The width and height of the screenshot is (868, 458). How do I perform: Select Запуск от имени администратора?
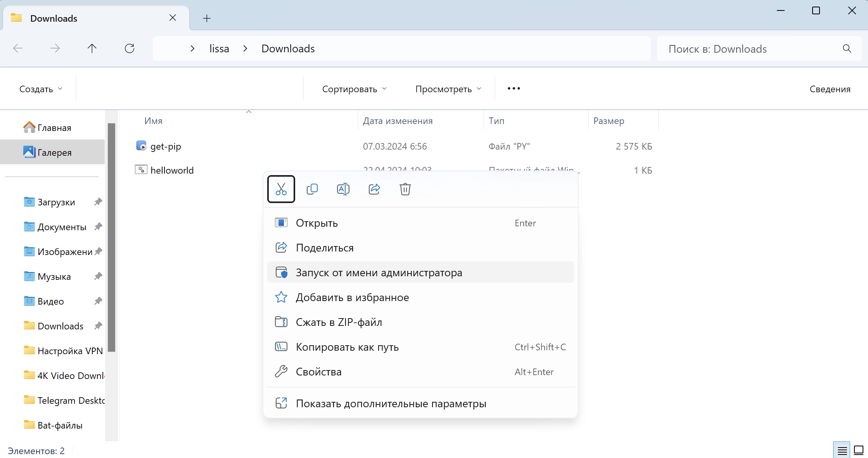click(379, 272)
